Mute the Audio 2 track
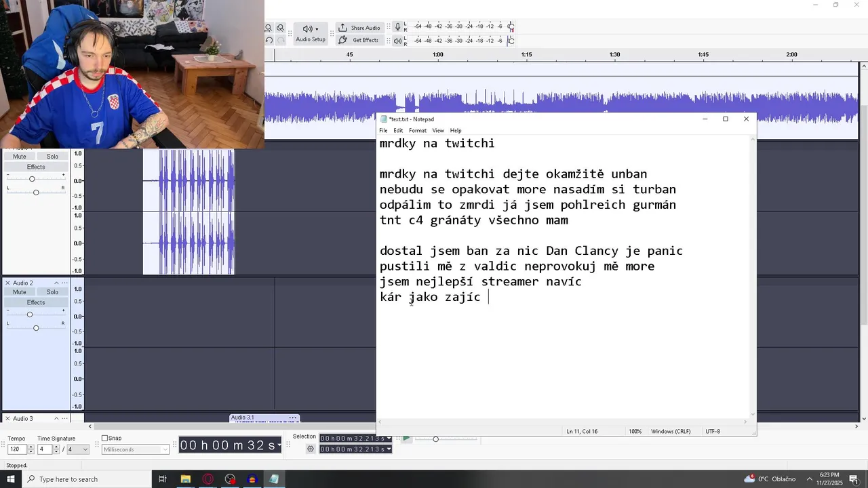868x488 pixels. coord(20,292)
